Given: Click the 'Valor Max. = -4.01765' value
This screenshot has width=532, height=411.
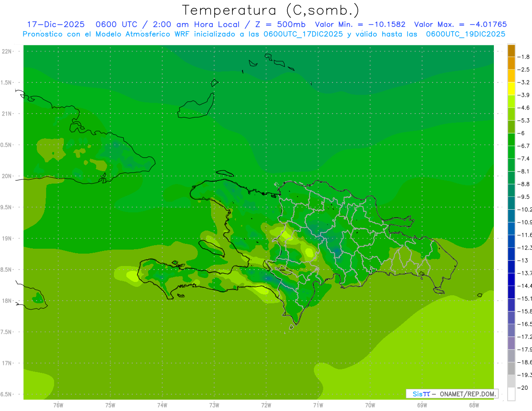Looking at the screenshot, I should coord(461,24).
